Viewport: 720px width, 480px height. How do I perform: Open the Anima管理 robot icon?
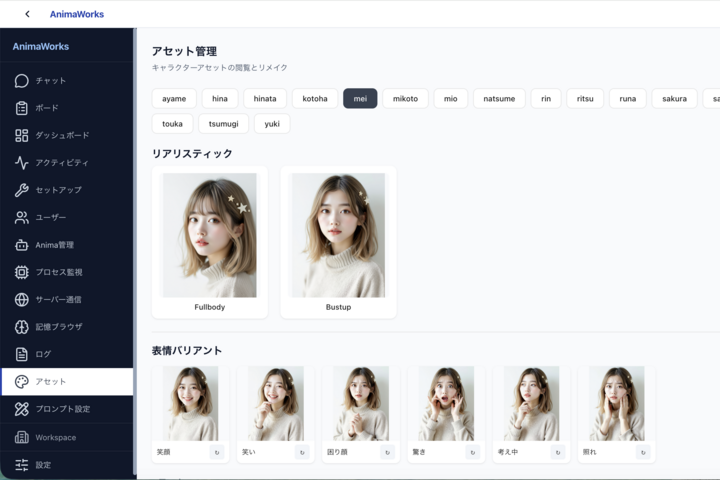(22, 245)
